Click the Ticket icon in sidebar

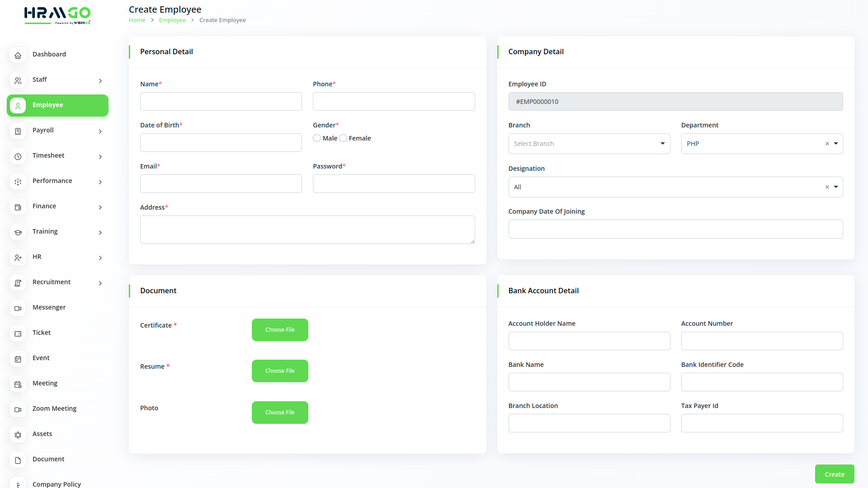pyautogui.click(x=18, y=333)
